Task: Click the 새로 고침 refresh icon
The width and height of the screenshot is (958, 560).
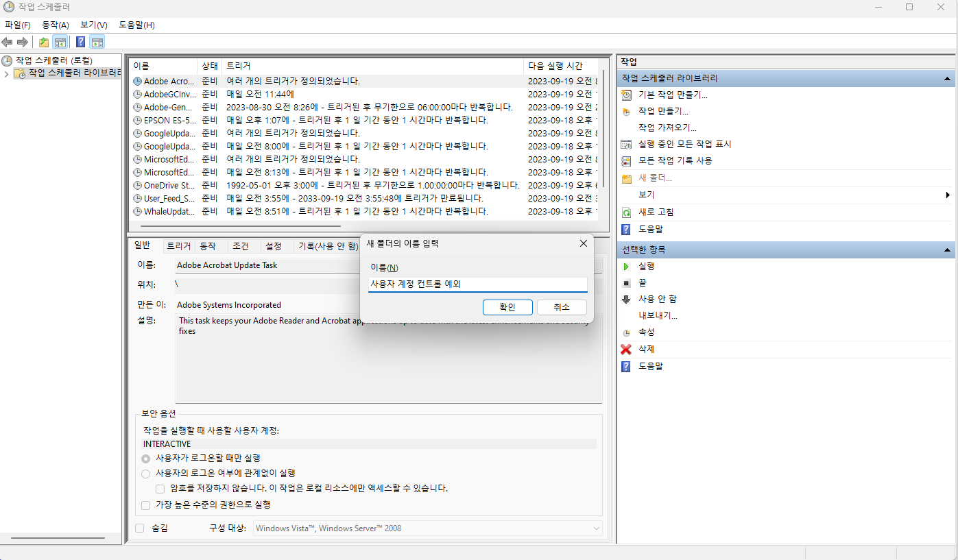Action: click(x=625, y=212)
